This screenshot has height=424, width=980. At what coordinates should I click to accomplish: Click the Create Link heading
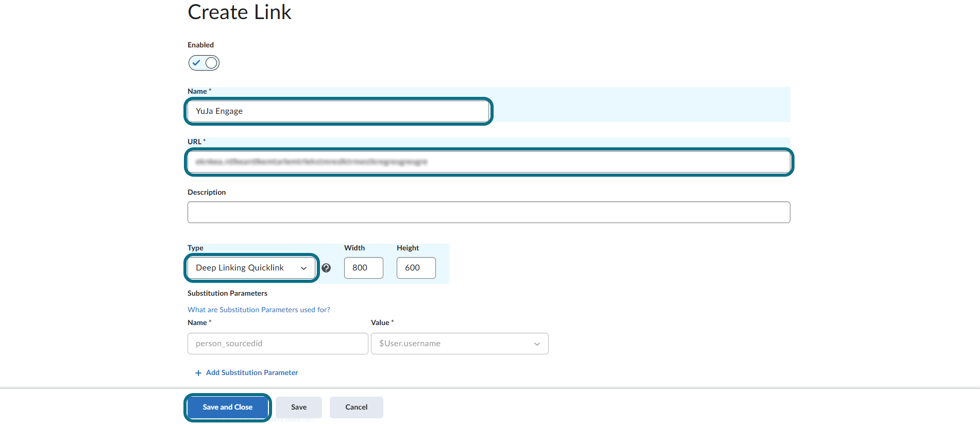[x=240, y=12]
